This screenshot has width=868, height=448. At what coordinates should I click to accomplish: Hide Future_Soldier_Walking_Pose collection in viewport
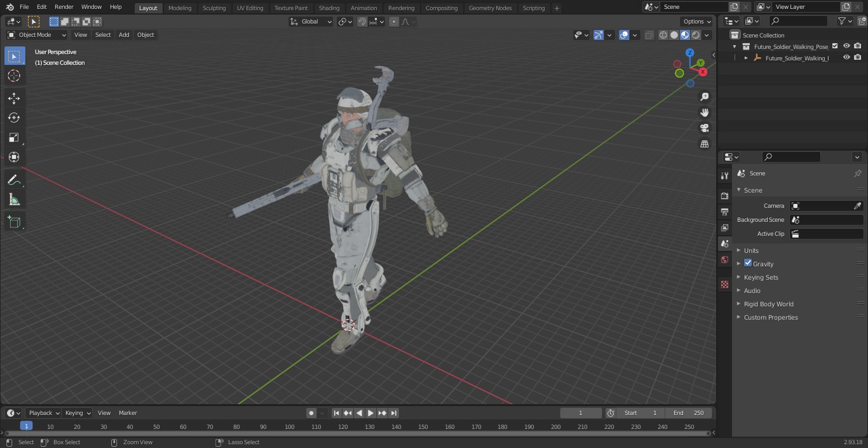click(846, 46)
